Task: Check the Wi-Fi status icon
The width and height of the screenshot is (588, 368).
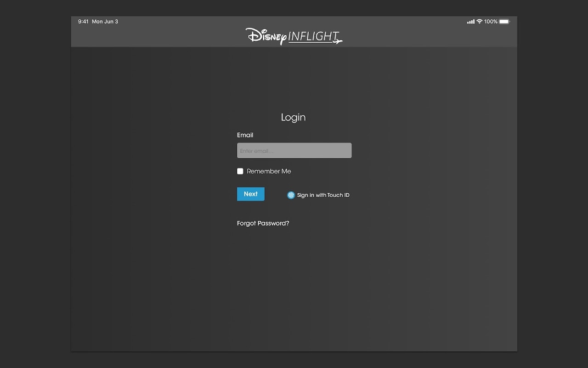Action: point(480,22)
